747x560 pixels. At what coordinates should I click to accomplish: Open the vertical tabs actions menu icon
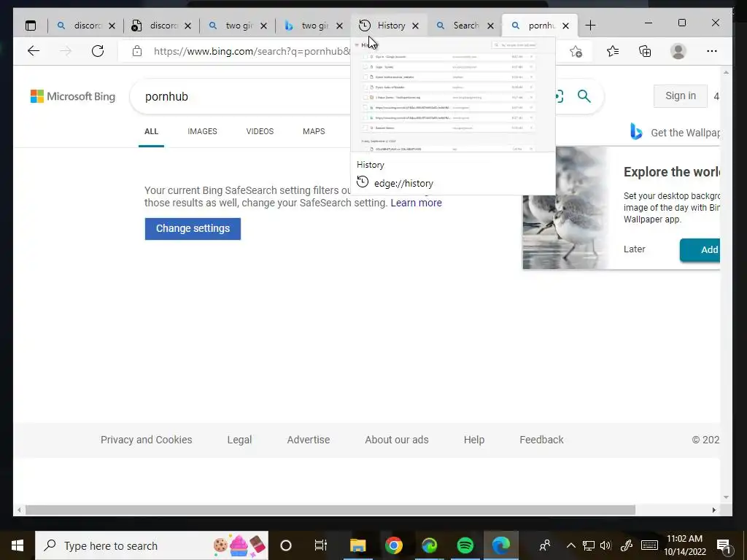(x=31, y=26)
